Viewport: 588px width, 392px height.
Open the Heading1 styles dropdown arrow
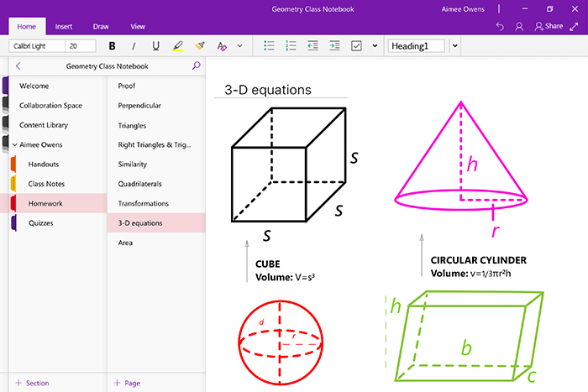tap(454, 46)
